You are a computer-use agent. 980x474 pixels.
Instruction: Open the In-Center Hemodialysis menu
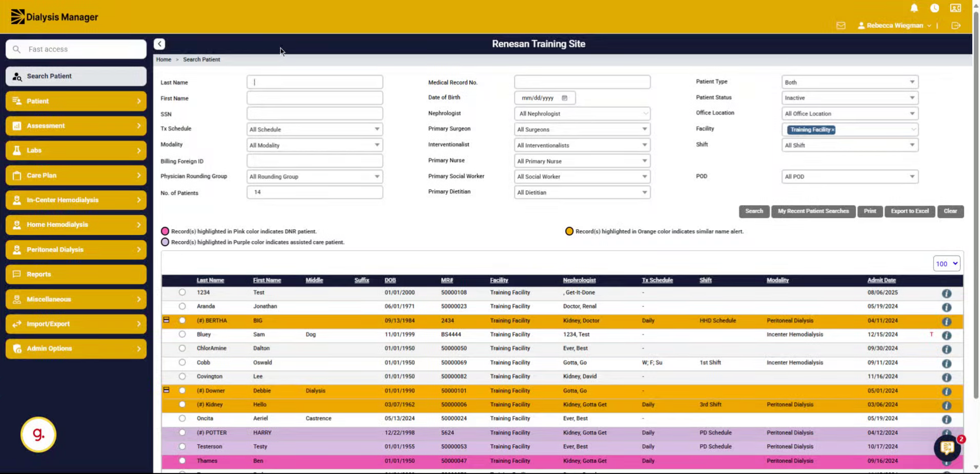pyautogui.click(x=76, y=200)
